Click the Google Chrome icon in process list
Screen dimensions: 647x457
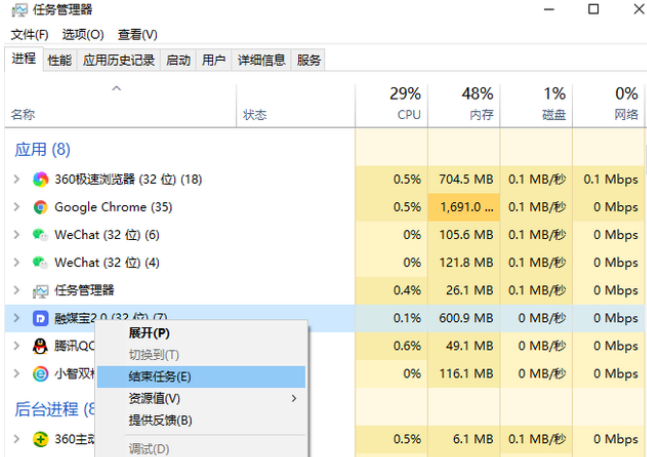click(x=40, y=207)
